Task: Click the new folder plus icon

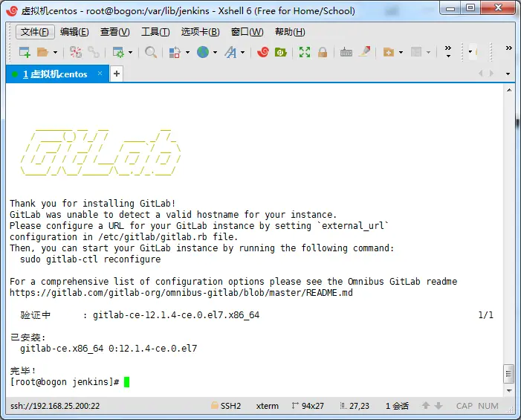Action: pos(389,52)
